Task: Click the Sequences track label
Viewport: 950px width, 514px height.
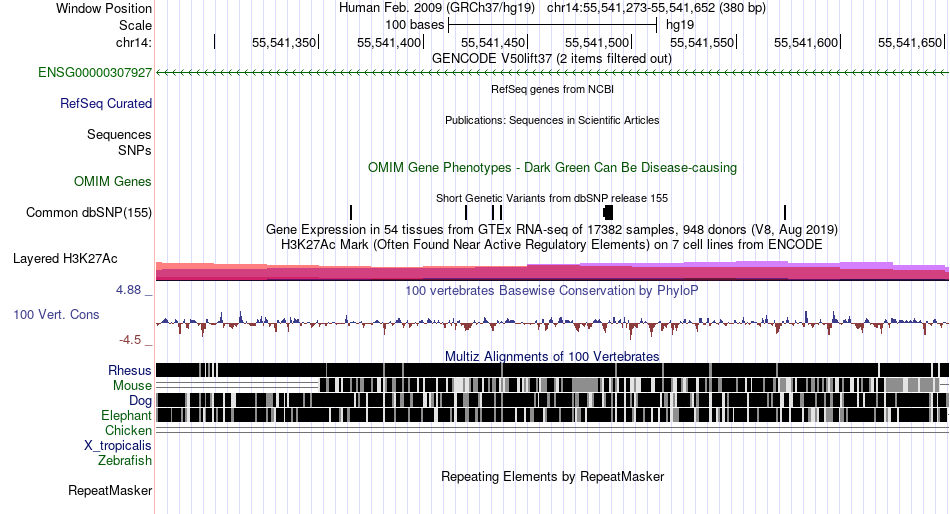Action: [119, 135]
